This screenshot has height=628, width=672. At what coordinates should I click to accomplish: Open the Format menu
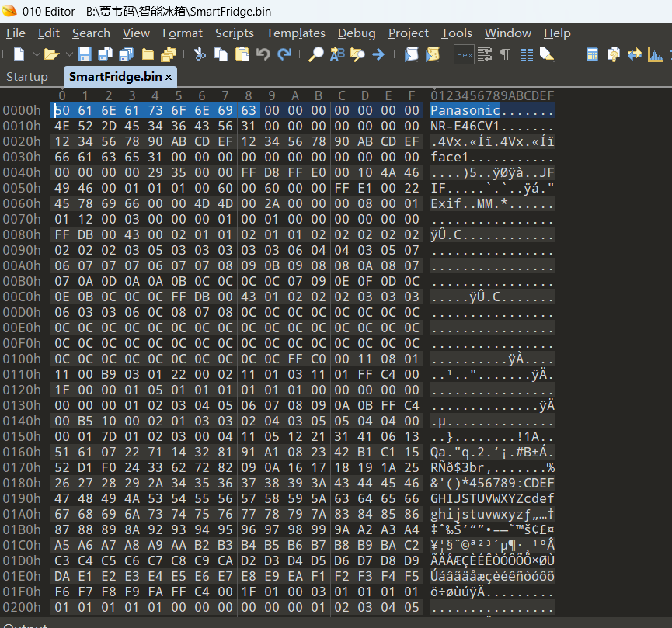click(x=182, y=33)
